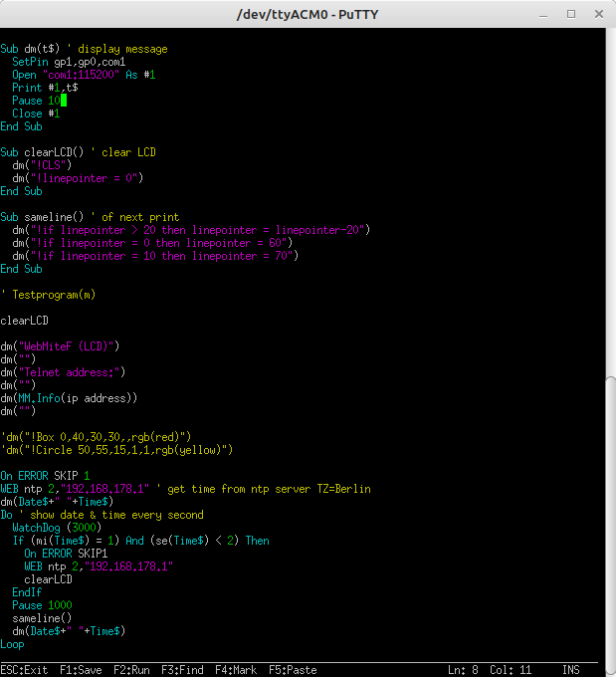Click the PuTTY vertical scrollbar thumb
616x677 pixels.
click(x=610, y=527)
